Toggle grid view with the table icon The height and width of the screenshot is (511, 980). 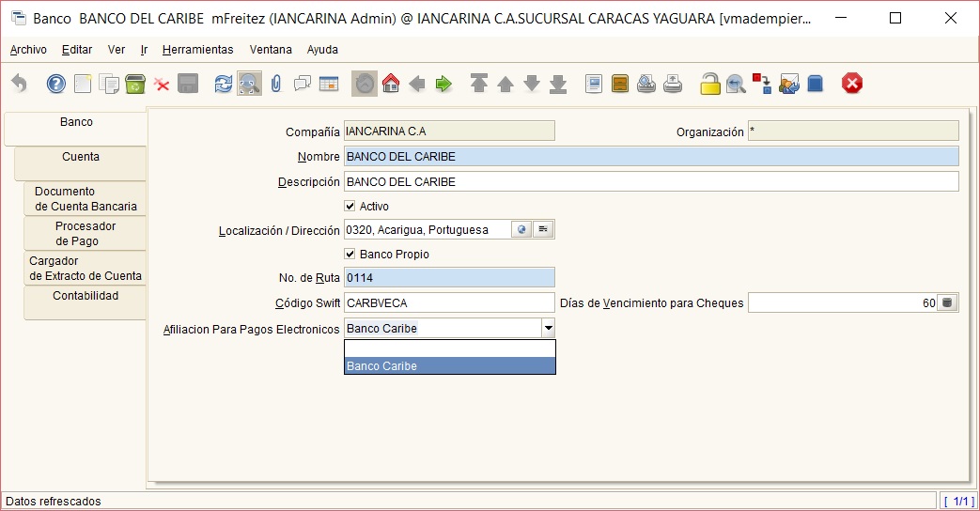pyautogui.click(x=329, y=83)
